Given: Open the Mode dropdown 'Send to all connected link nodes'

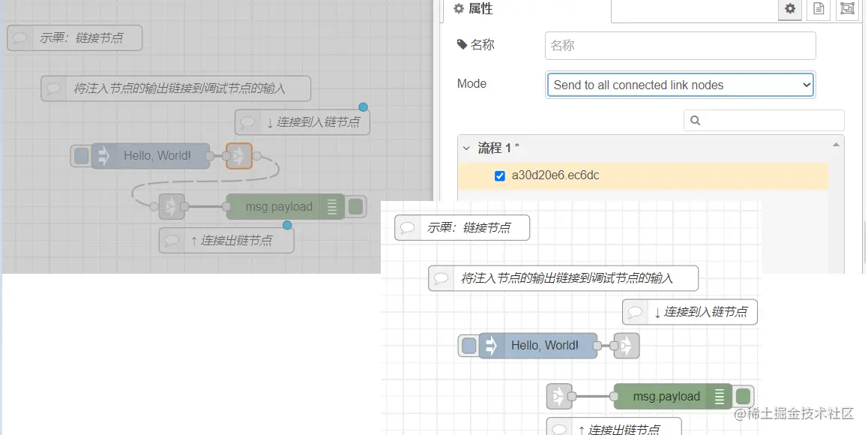Looking at the screenshot, I should pos(680,85).
